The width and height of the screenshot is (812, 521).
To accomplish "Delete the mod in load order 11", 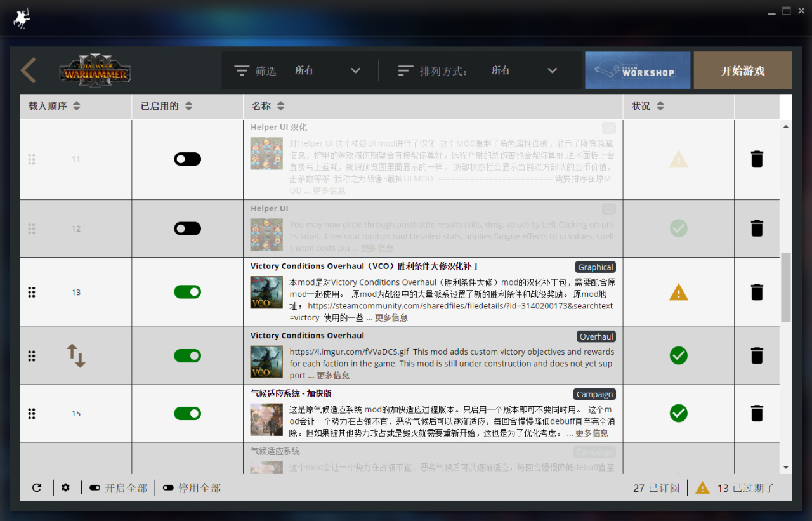I will click(x=757, y=159).
